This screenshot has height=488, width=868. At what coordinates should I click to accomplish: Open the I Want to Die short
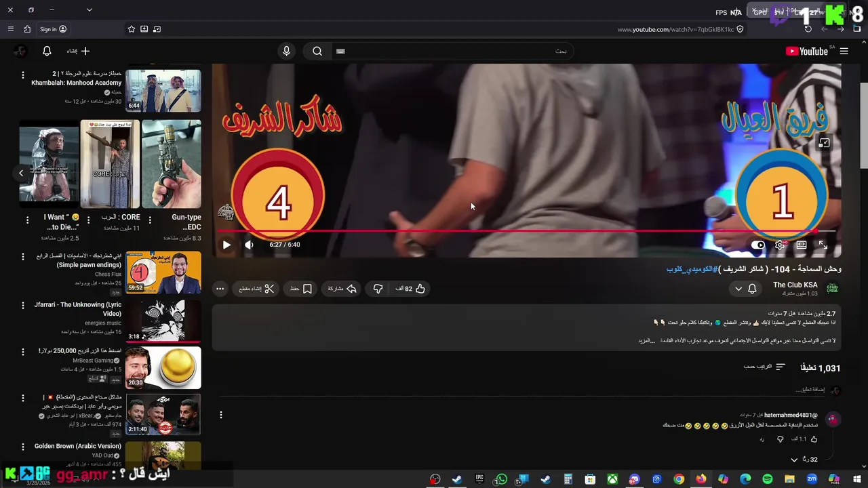pyautogui.click(x=49, y=164)
